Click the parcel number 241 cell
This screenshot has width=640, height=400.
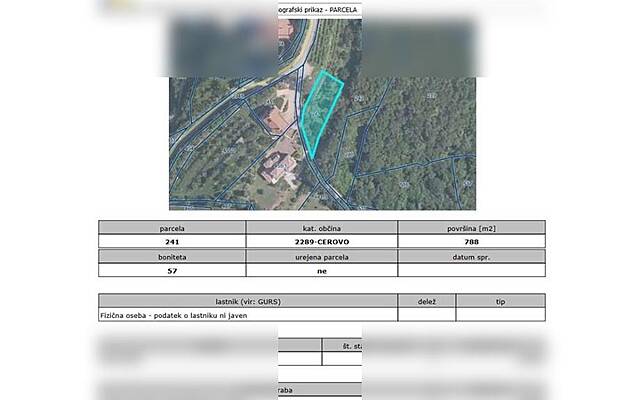pyautogui.click(x=172, y=242)
